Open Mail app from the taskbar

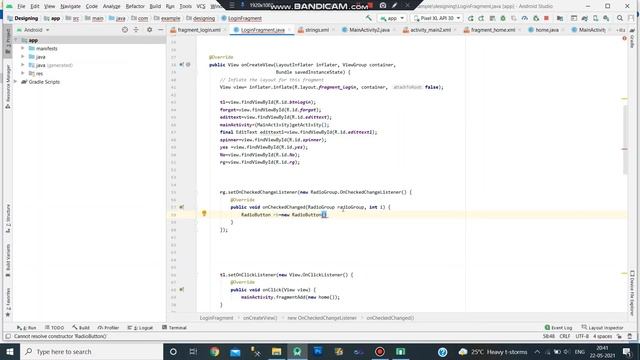[x=235, y=351]
